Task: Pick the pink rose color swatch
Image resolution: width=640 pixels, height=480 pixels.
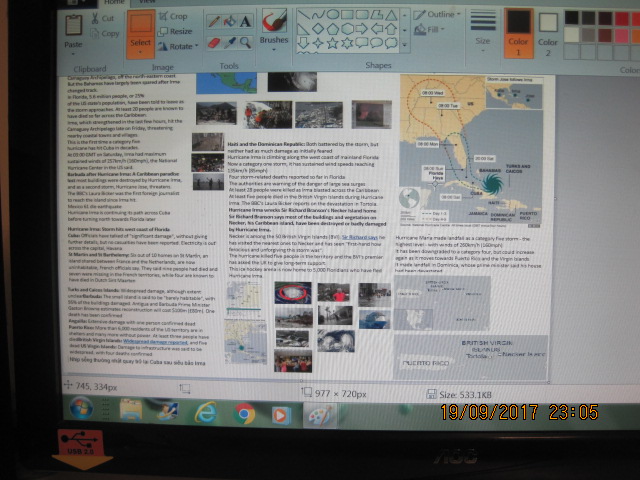Action: tap(622, 35)
